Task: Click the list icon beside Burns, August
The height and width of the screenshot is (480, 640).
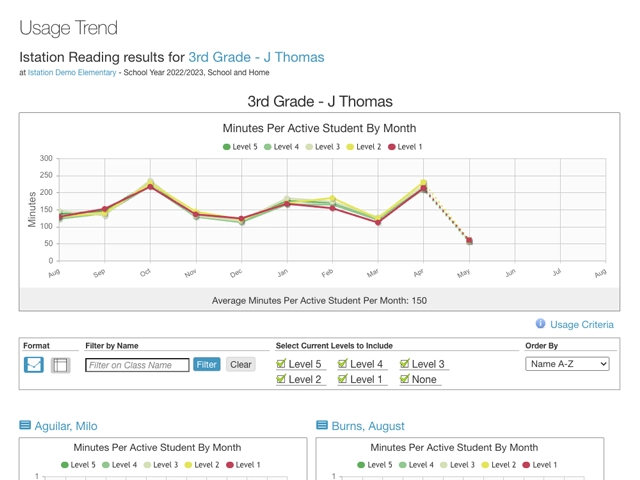Action: 322,425
